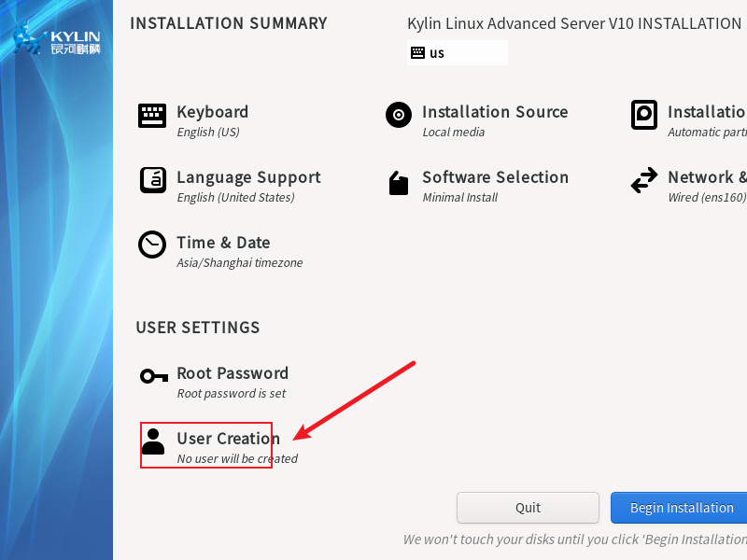This screenshot has height=560, width=747.
Task: Click the Time & Date clock icon
Action: 152,245
